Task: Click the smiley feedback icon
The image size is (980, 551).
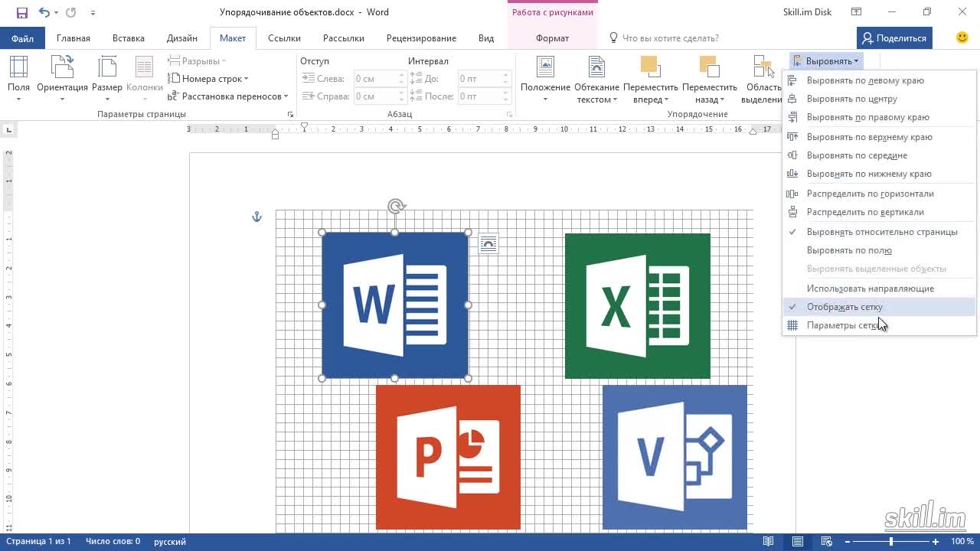Action: pyautogui.click(x=962, y=37)
